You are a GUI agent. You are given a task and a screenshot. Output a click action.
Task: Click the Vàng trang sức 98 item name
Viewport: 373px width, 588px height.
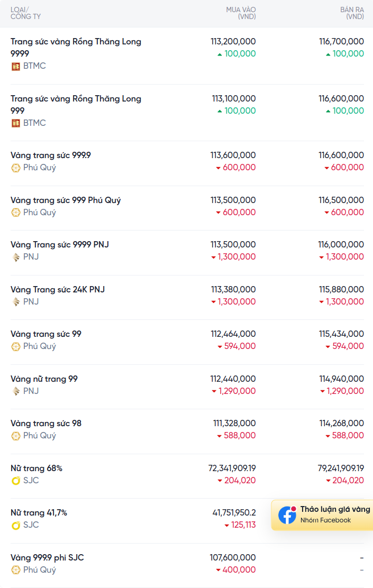pos(46,424)
